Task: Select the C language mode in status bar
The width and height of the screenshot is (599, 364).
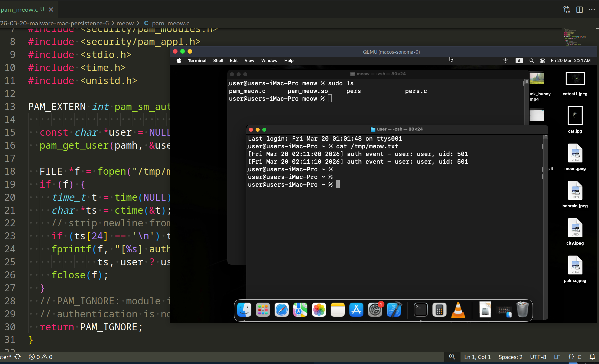Action: pos(579,357)
